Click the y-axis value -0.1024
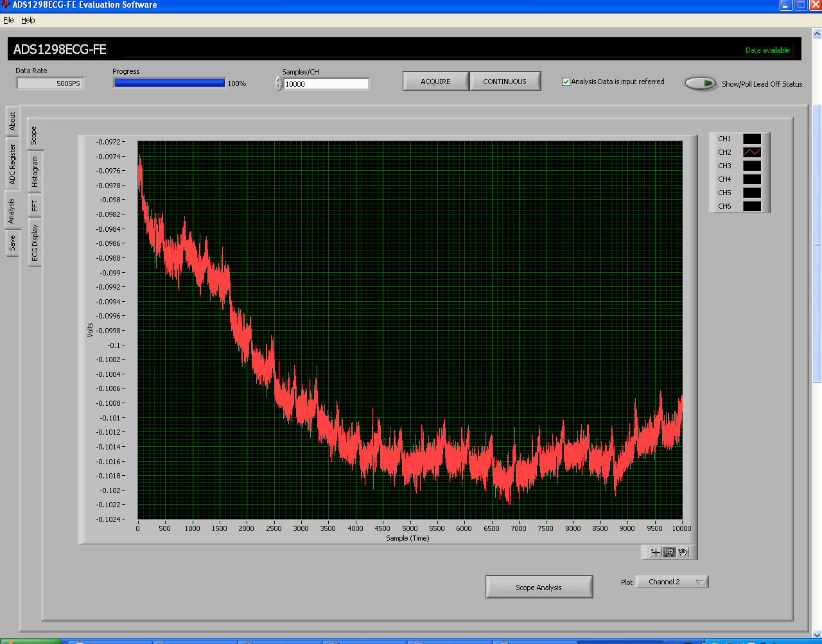Screen dimensions: 822x644 tap(107, 519)
